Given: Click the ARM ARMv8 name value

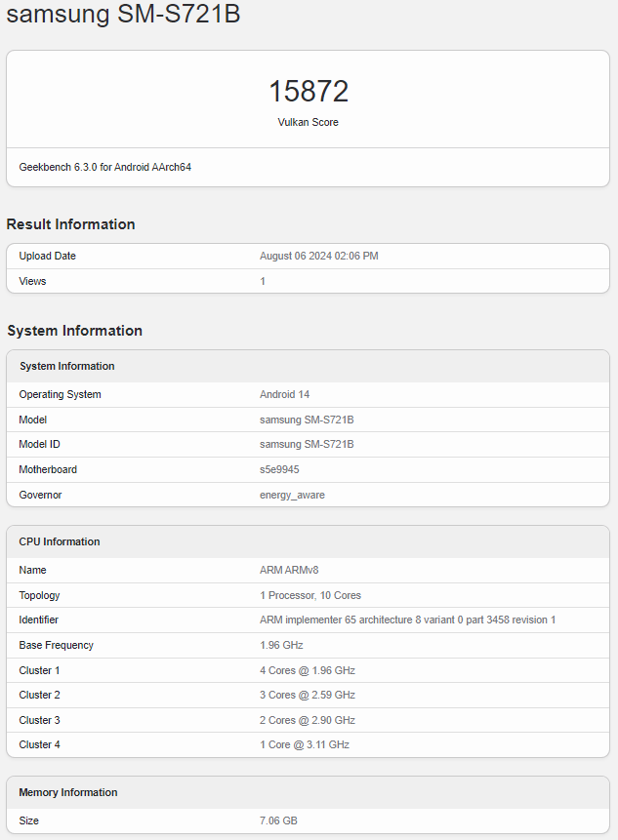Looking at the screenshot, I should [x=290, y=571].
